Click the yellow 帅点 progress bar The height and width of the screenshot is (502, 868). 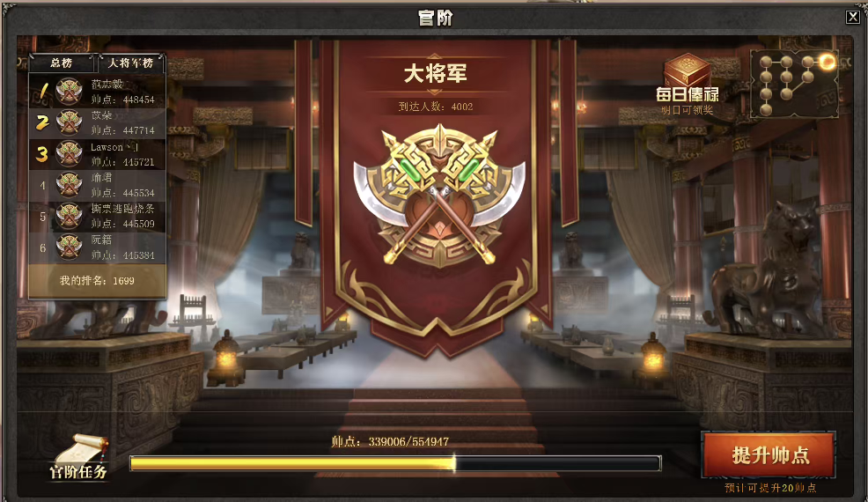coord(395,463)
